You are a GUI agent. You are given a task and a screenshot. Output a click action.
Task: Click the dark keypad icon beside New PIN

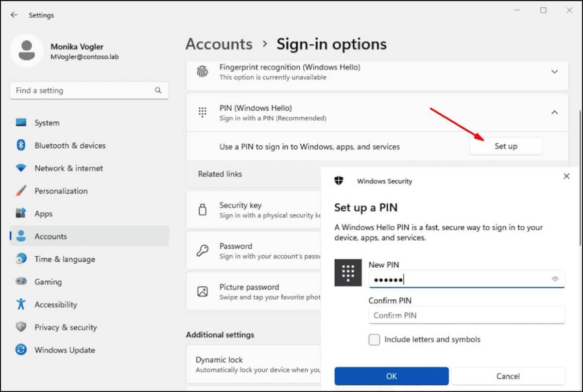tap(348, 273)
